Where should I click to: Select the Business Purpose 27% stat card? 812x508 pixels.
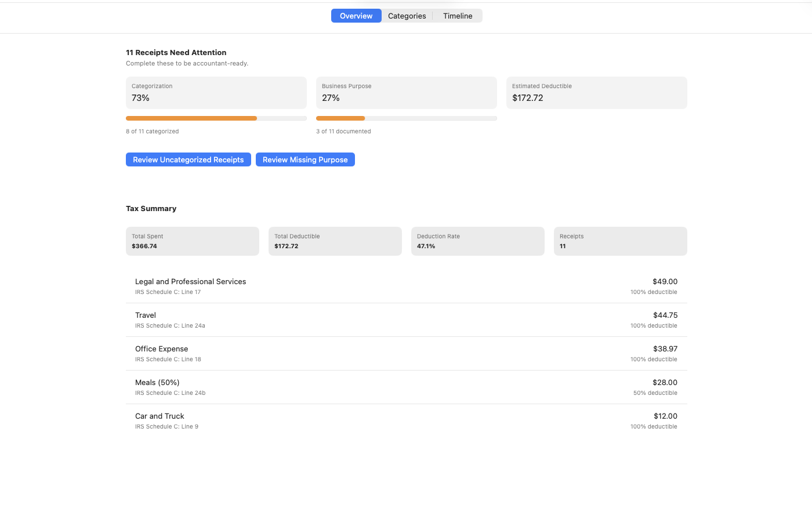coord(406,93)
